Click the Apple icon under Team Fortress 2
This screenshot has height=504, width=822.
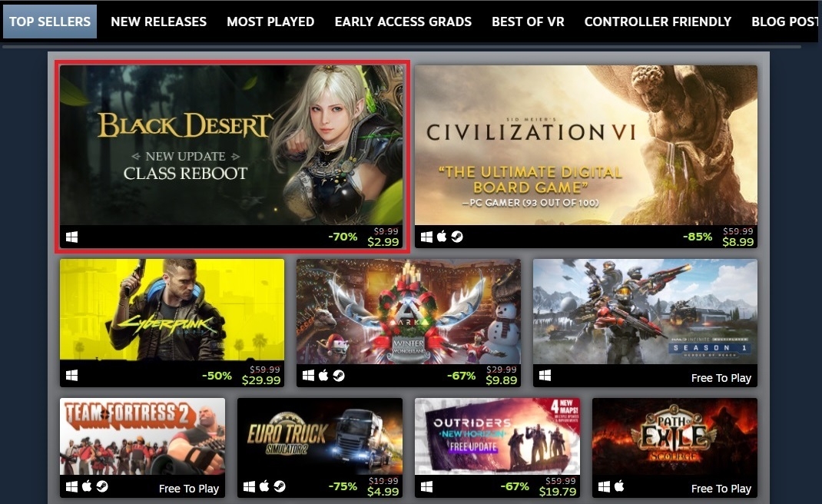point(87,486)
